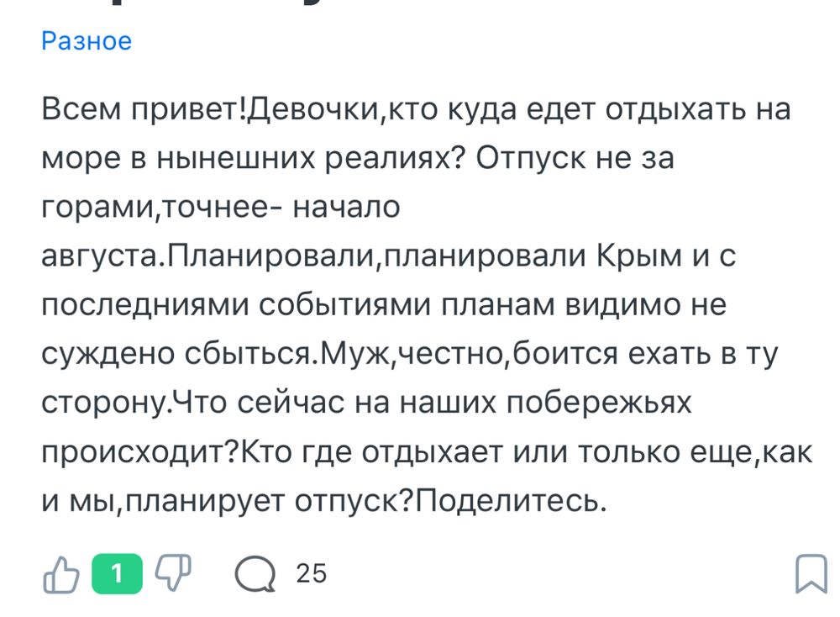Expand the discussion by clicking the reply count
This screenshot has width=840, height=617.
(x=309, y=575)
